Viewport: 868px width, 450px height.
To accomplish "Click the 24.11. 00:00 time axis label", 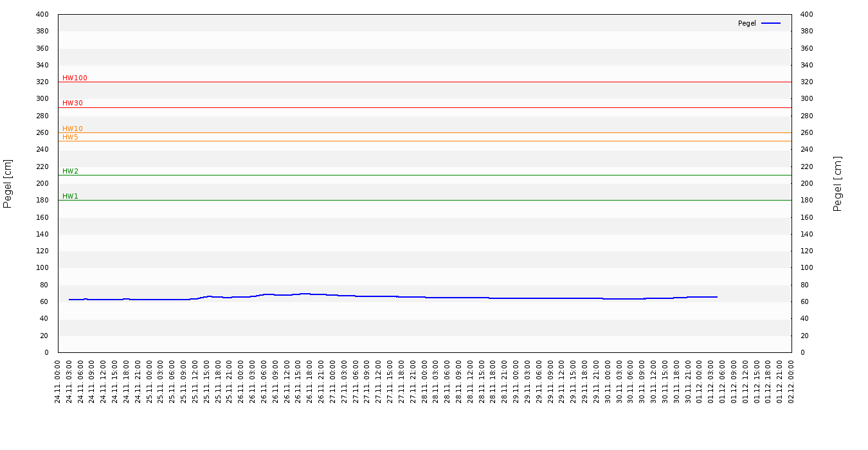I will (59, 381).
